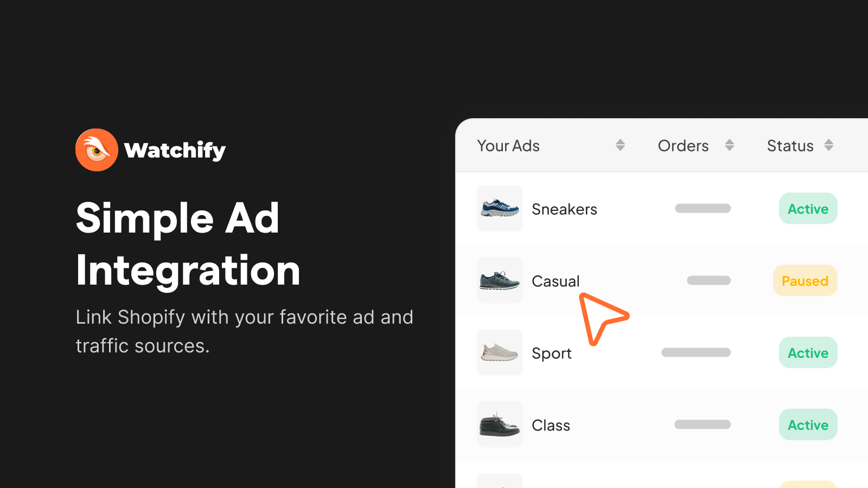
Task: Click the Sneakers orders progress bar
Action: click(x=703, y=208)
